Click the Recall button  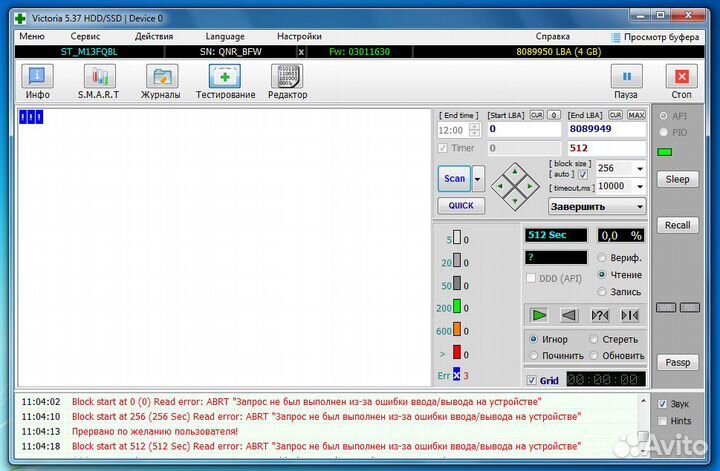(677, 225)
